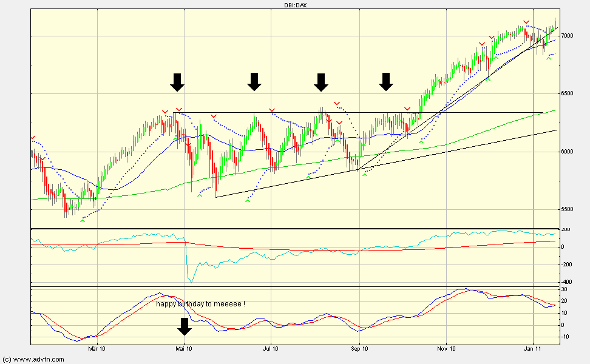The width and height of the screenshot is (590, 364).
Task: Select the 'Jul 10' date label
Action: pos(271,349)
